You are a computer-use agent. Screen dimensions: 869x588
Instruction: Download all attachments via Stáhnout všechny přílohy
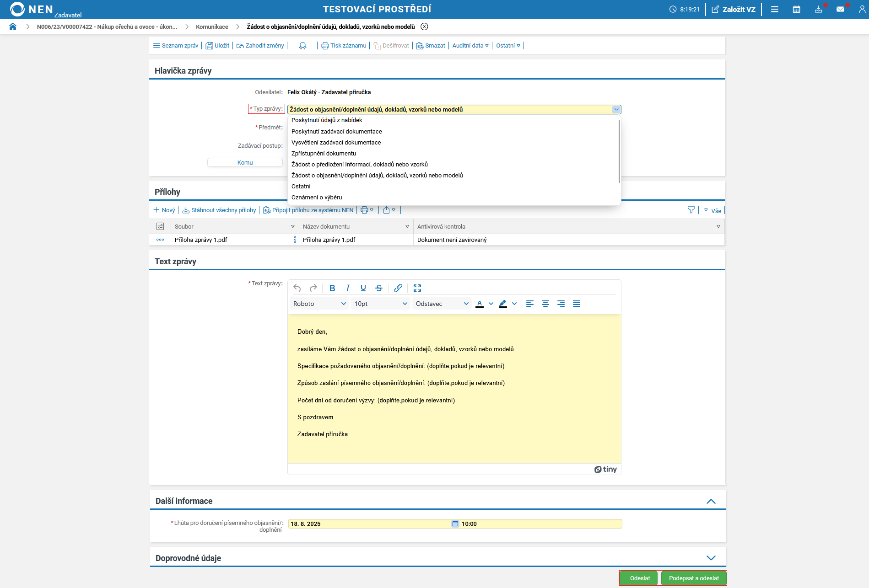click(x=219, y=210)
